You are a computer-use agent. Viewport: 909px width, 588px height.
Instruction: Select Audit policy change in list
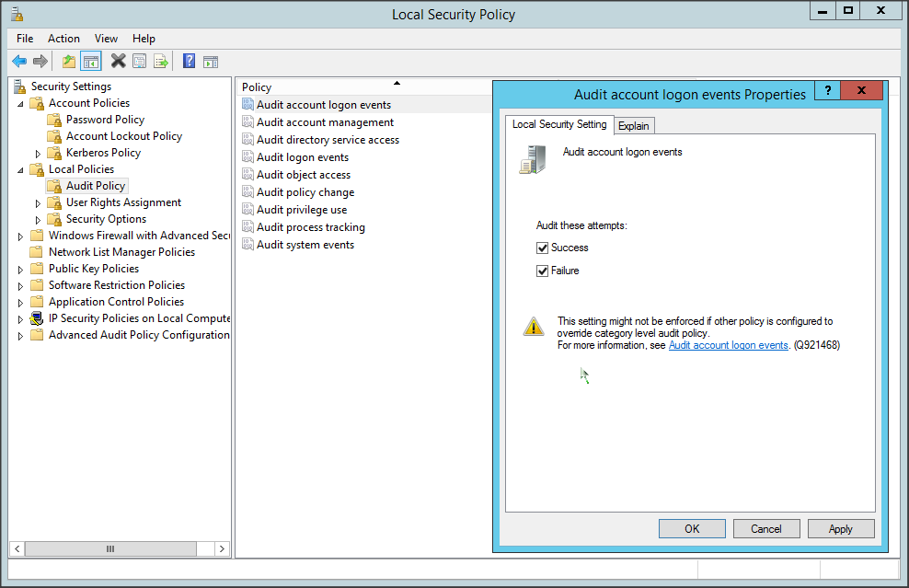[x=305, y=192]
